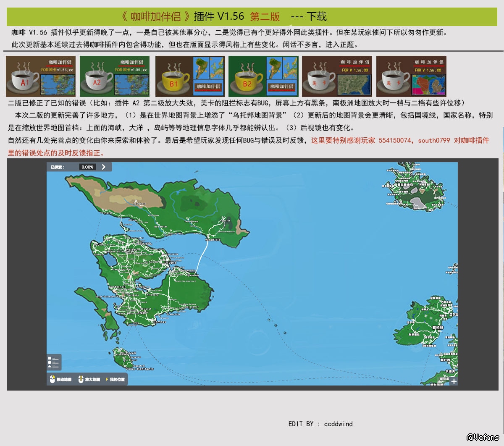This screenshot has height=446, width=504.
Task: Click the Port-Méli label on small island
Action: point(129,354)
